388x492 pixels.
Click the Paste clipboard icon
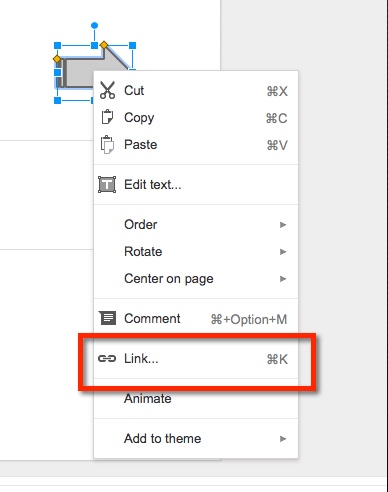(x=107, y=144)
